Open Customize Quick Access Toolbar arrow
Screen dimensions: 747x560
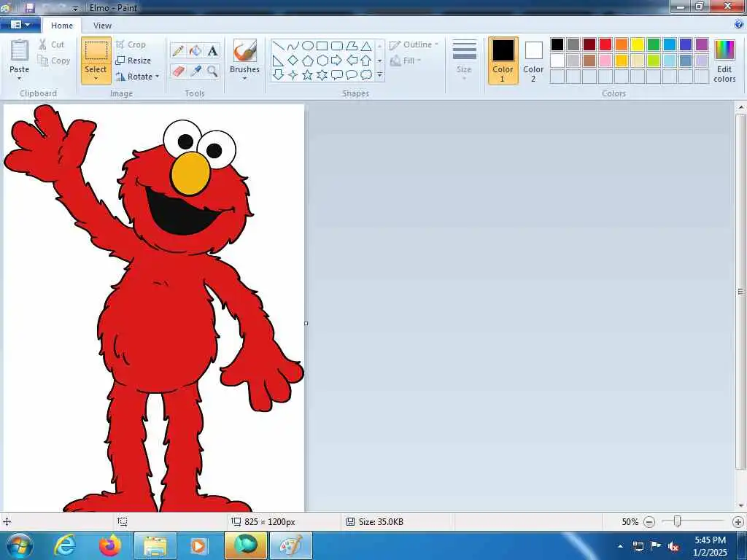pyautogui.click(x=75, y=9)
